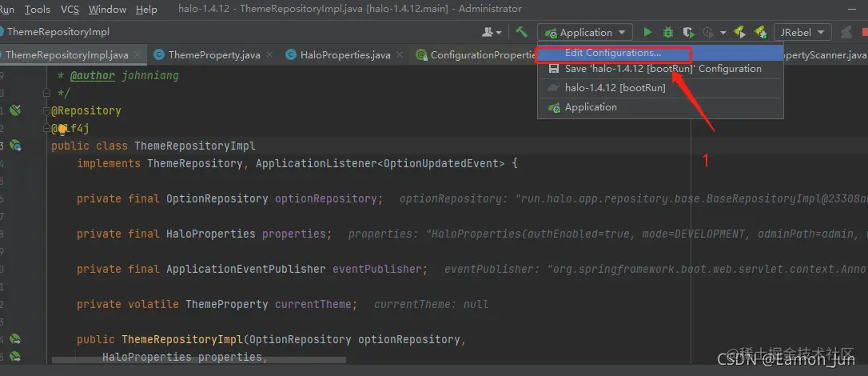Open the VCS menu
Viewport: 868px width, 376px height.
[70, 10]
